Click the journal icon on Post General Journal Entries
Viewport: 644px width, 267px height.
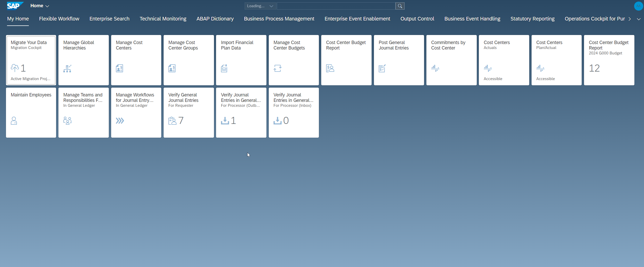[x=382, y=68]
